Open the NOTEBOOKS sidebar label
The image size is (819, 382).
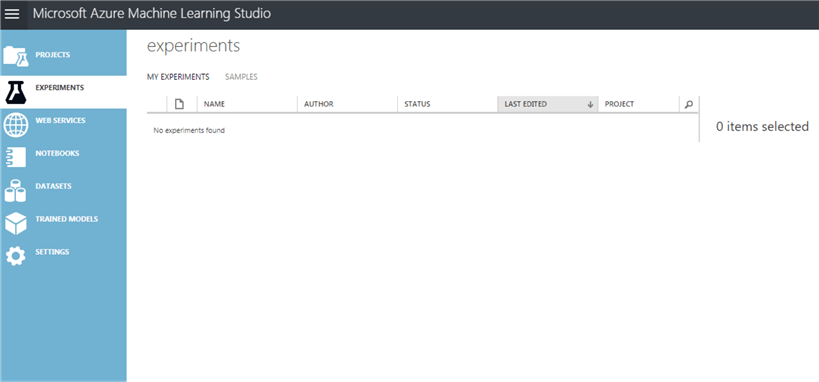(x=57, y=154)
